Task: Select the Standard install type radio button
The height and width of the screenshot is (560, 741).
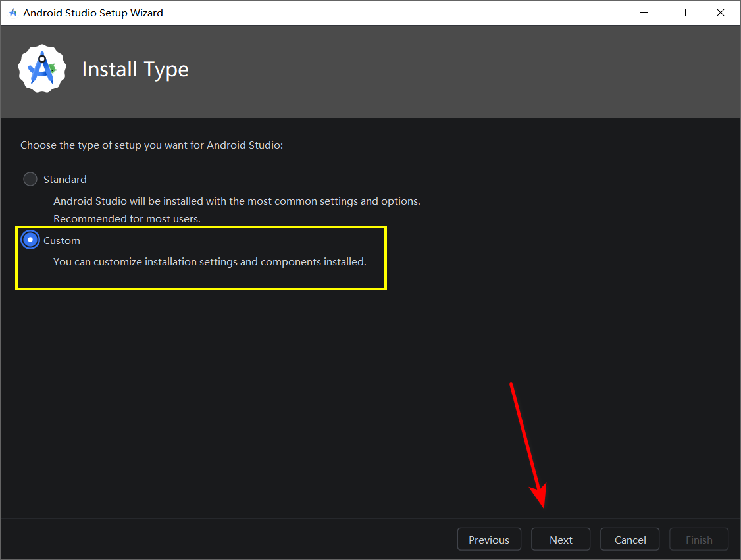Action: pyautogui.click(x=30, y=179)
